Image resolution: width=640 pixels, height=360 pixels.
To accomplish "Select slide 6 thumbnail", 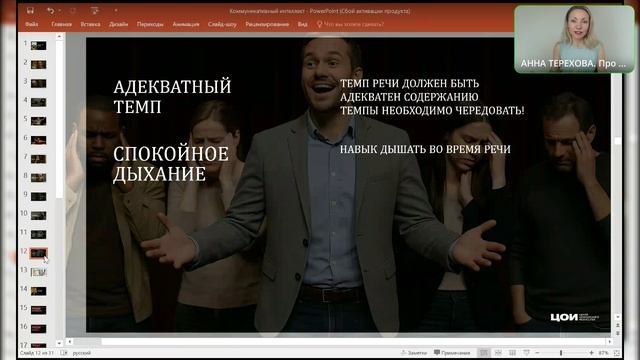I will coord(38,140).
